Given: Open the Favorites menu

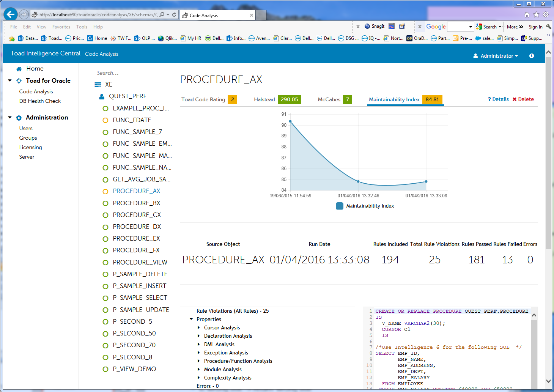Looking at the screenshot, I should [61, 27].
